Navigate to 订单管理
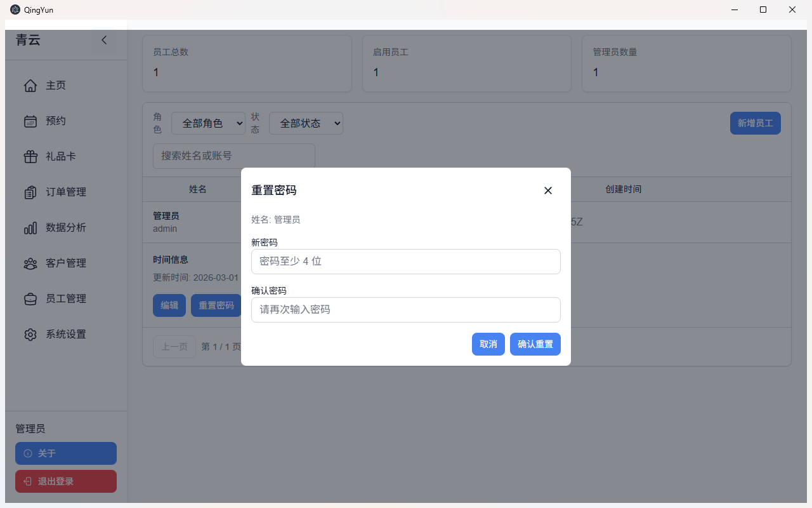Image resolution: width=812 pixels, height=508 pixels. 66,192
